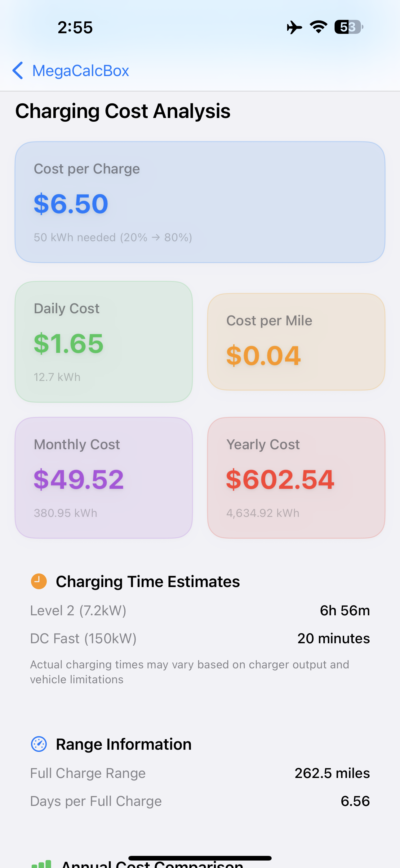400x868 pixels.
Task: Tap the battery indicator icon
Action: point(349,27)
